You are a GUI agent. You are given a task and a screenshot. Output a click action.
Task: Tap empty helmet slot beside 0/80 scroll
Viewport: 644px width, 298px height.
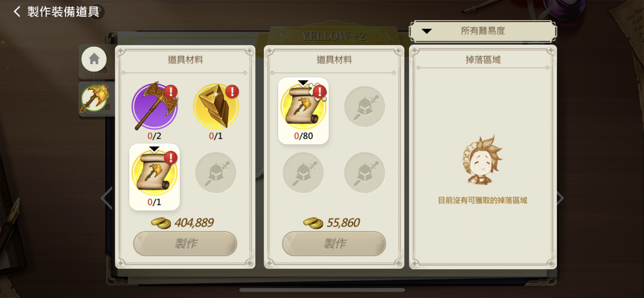(x=365, y=107)
